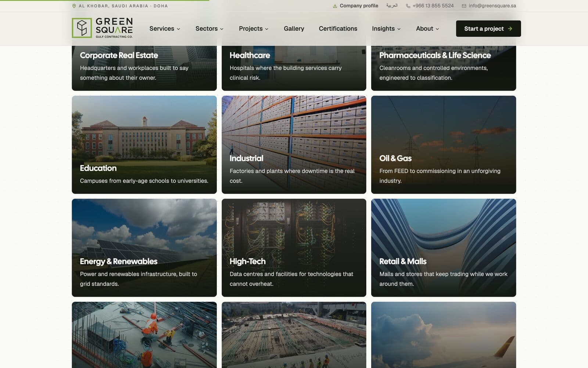Screen dimensions: 588x368
Task: Open the Pharmaceuticals & Life Science card
Action: (x=444, y=68)
